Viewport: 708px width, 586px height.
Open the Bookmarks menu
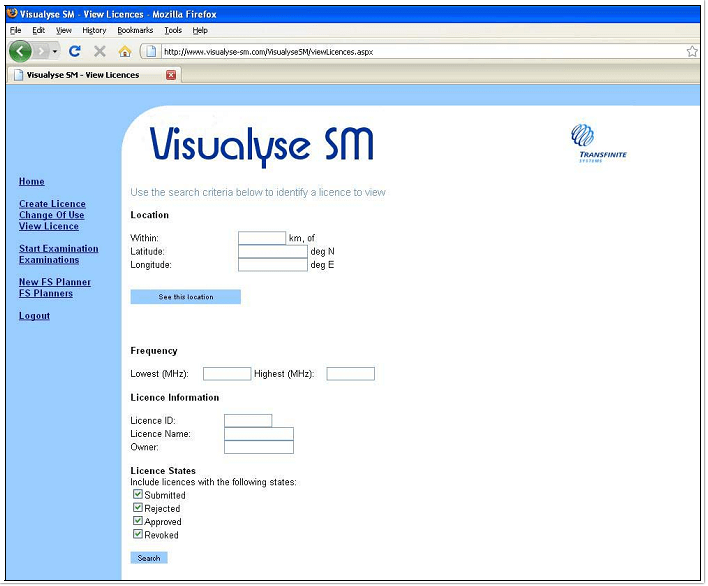[x=135, y=30]
